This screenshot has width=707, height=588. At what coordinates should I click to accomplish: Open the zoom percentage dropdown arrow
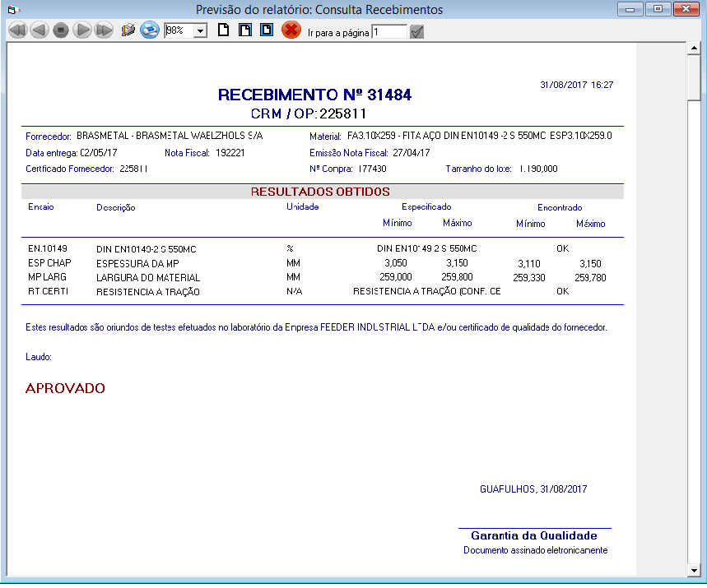click(x=200, y=30)
